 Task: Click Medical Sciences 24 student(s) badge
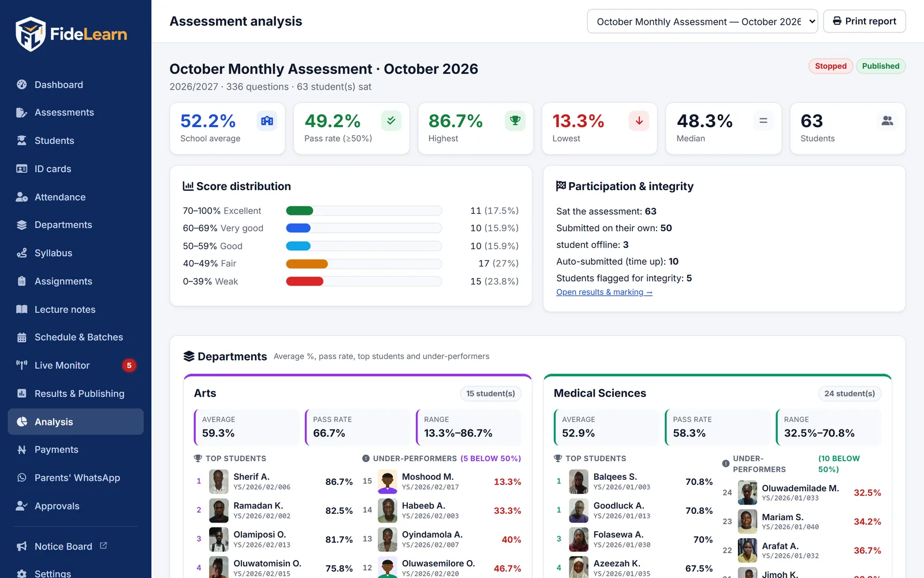pyautogui.click(x=850, y=394)
